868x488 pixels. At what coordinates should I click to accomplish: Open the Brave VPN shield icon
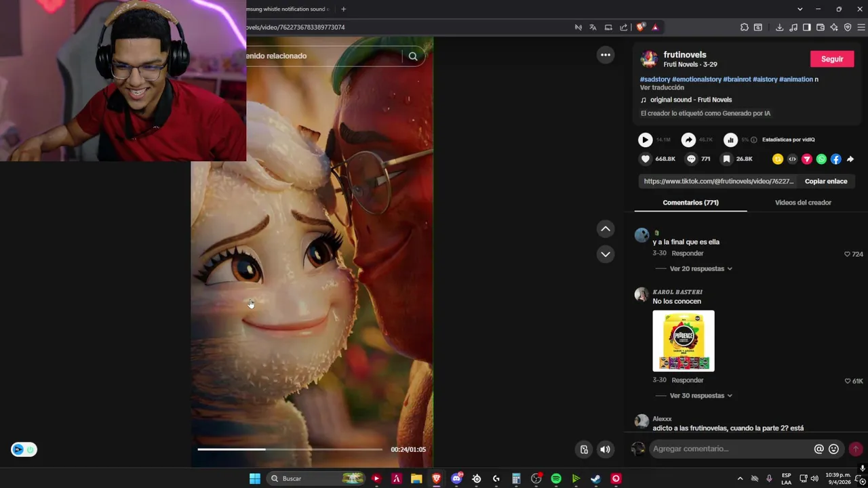click(x=848, y=27)
